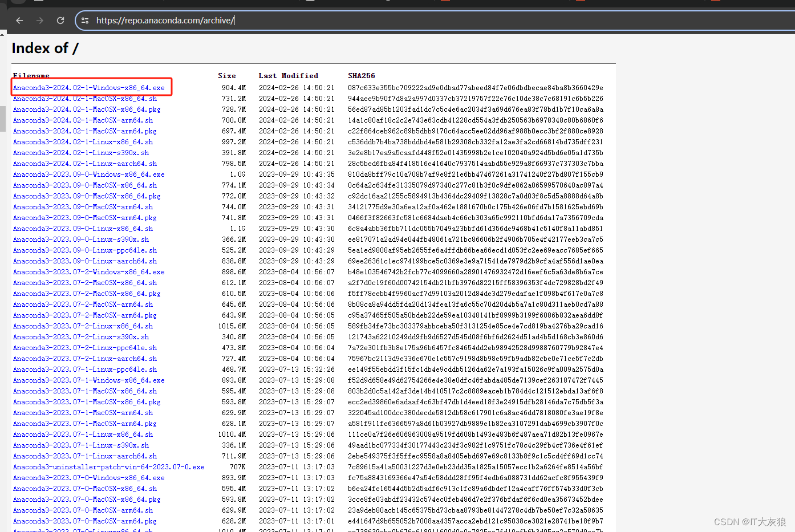Open Anaconda3-2023.07-1-Linux-aarch64.sh link
The height and width of the screenshot is (532, 795).
coord(85,456)
